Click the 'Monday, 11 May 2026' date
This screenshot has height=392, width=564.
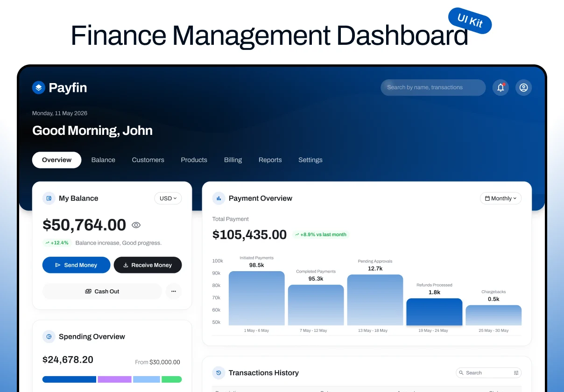[x=60, y=113]
